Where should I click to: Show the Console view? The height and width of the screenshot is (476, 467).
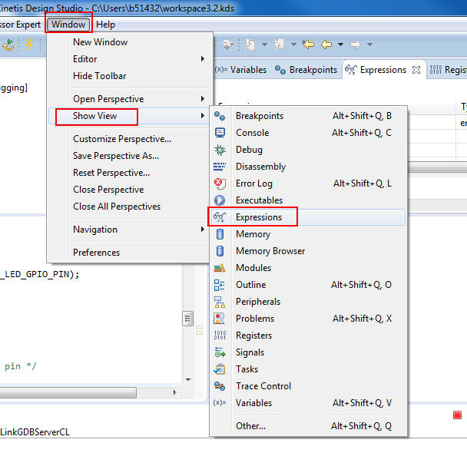pos(308,133)
